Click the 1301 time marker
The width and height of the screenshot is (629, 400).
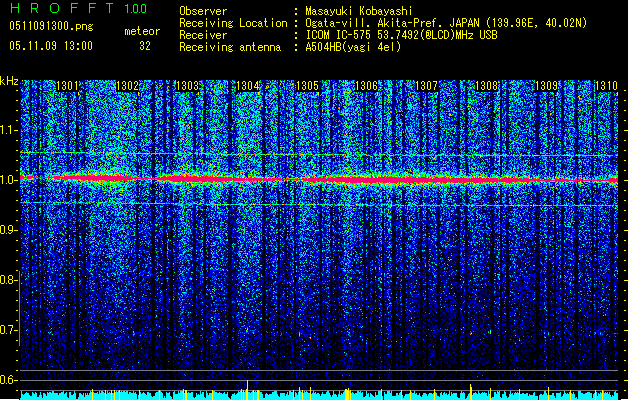[67, 86]
